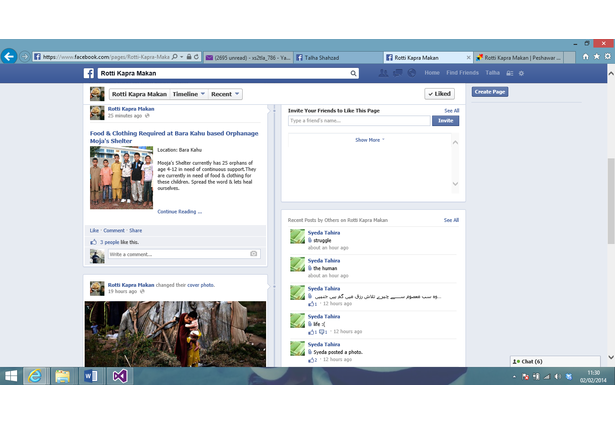
Task: Click the browser Home icon
Action: [586, 56]
